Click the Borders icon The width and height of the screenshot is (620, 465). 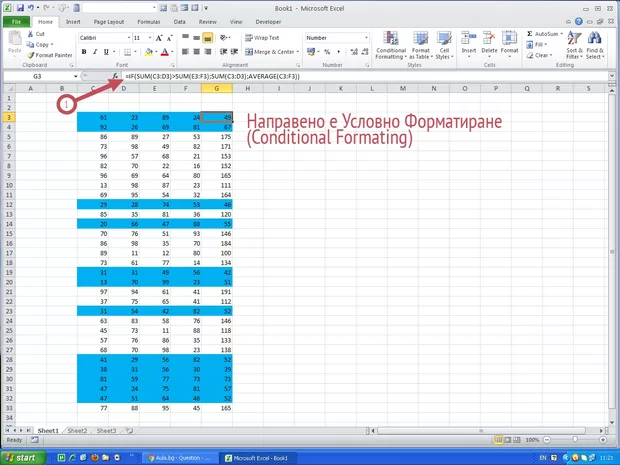[x=127, y=52]
